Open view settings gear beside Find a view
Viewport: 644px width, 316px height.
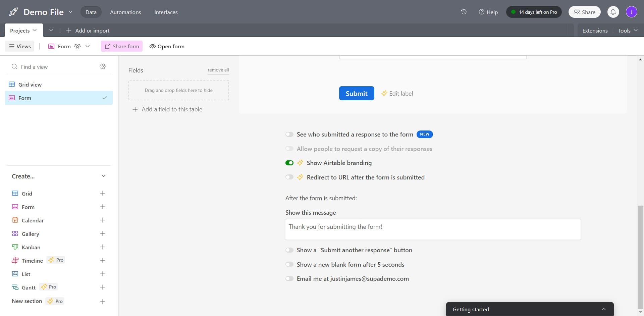(x=103, y=66)
